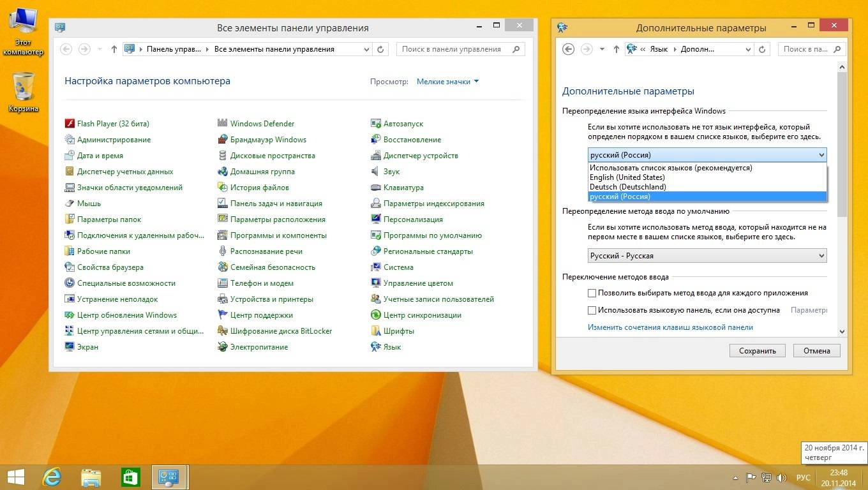Open Изменить сочетания клавиш языковой панели link
The width and height of the screenshot is (868, 490).
click(x=670, y=327)
